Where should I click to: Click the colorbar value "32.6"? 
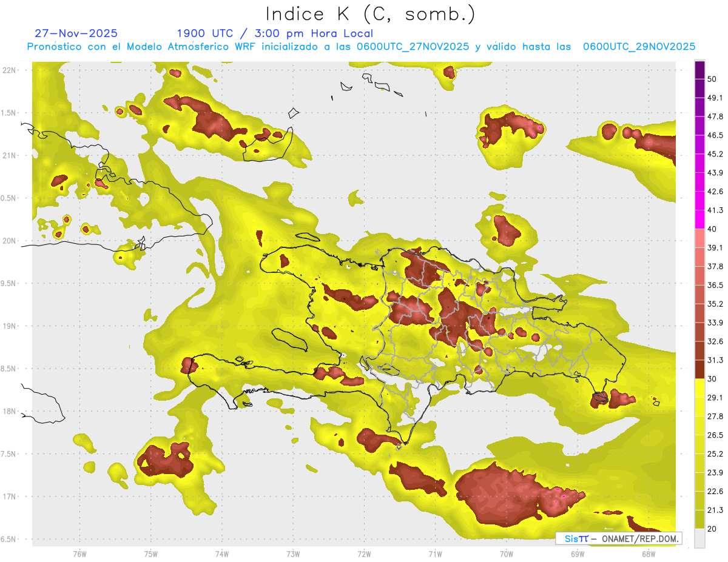tap(715, 341)
